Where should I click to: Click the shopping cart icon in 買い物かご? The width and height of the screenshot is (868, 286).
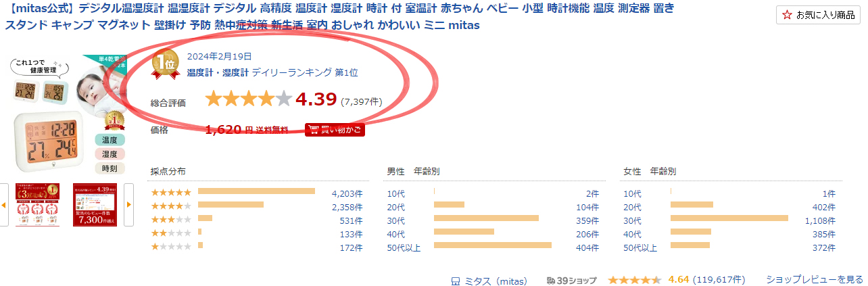click(x=313, y=130)
